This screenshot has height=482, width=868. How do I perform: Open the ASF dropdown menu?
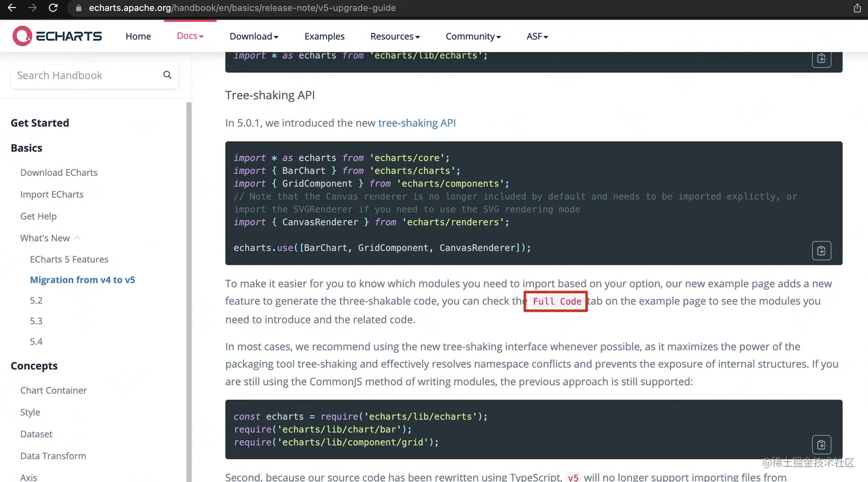click(537, 36)
